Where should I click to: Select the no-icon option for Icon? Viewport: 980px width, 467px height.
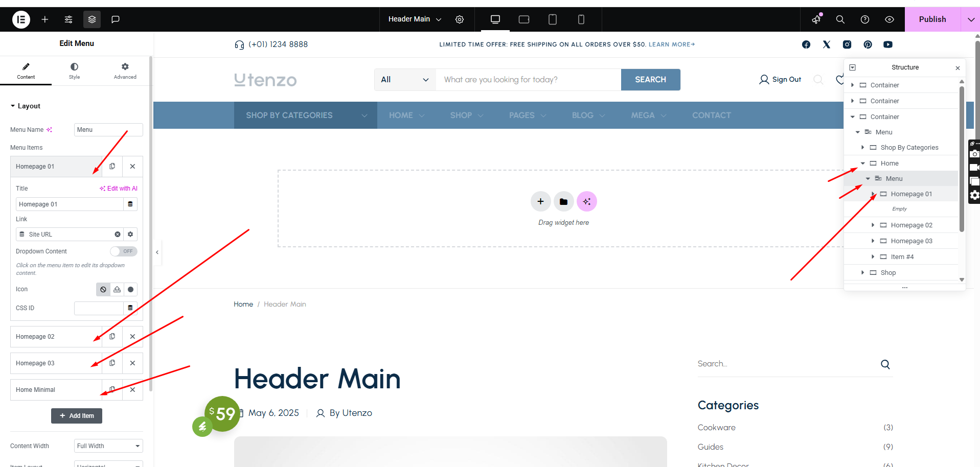[103, 290]
